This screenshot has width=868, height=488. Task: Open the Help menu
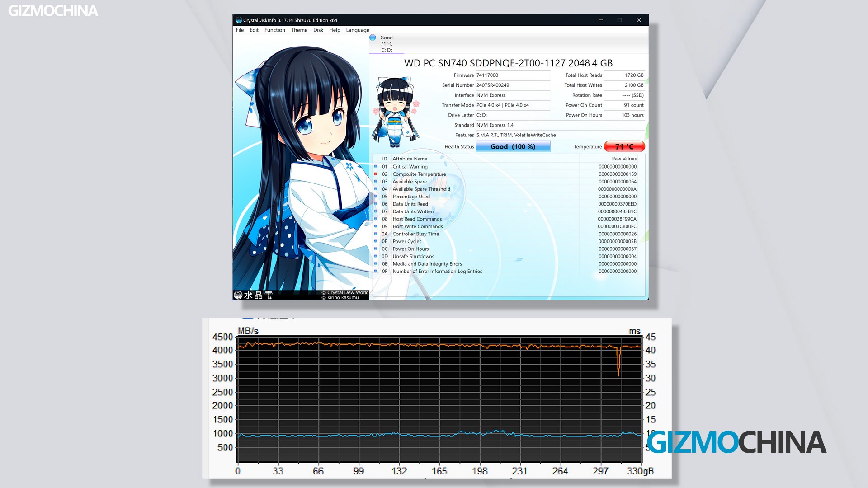point(335,30)
